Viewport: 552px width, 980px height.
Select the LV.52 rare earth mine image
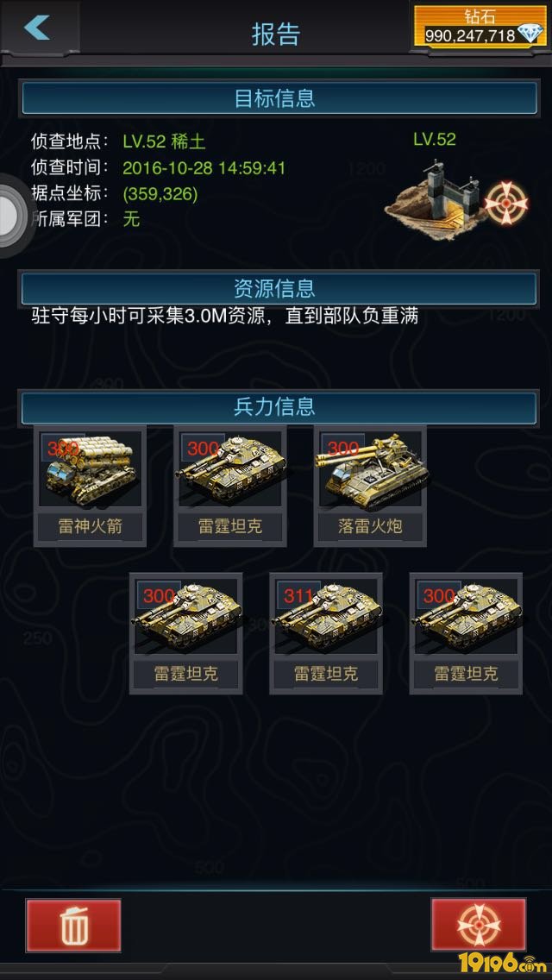(435, 195)
